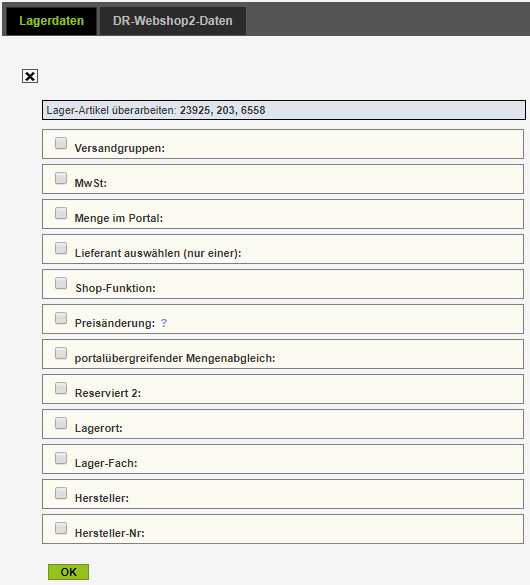Image resolution: width=530 pixels, height=585 pixels.
Task: Tick the Hersteller-Nr checkbox
Action: pyautogui.click(x=61, y=528)
